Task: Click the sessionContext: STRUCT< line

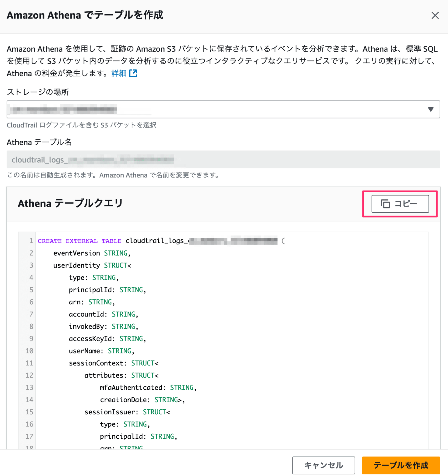Action: pos(114,363)
